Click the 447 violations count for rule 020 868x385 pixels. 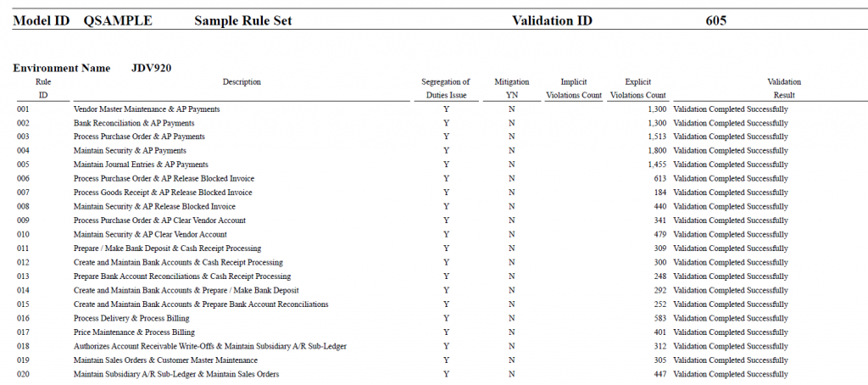point(659,375)
